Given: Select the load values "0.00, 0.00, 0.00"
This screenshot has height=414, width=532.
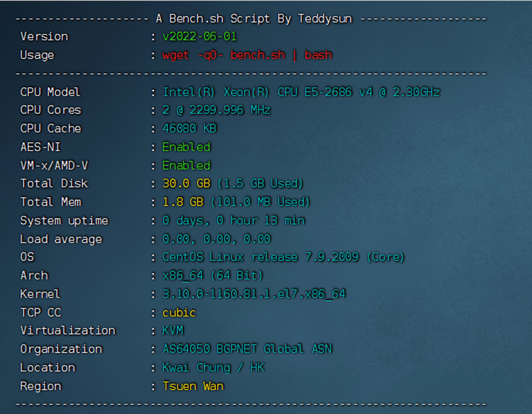Looking at the screenshot, I should (x=216, y=239).
